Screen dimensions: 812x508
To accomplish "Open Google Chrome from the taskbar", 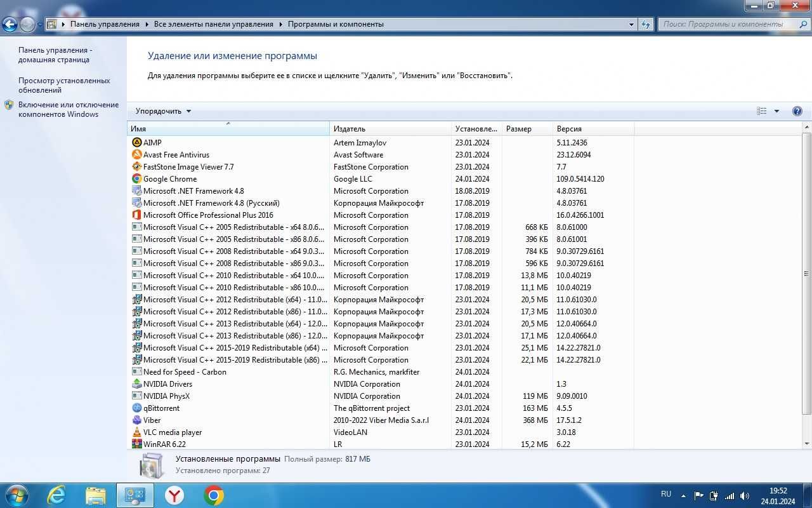I will coord(214,495).
